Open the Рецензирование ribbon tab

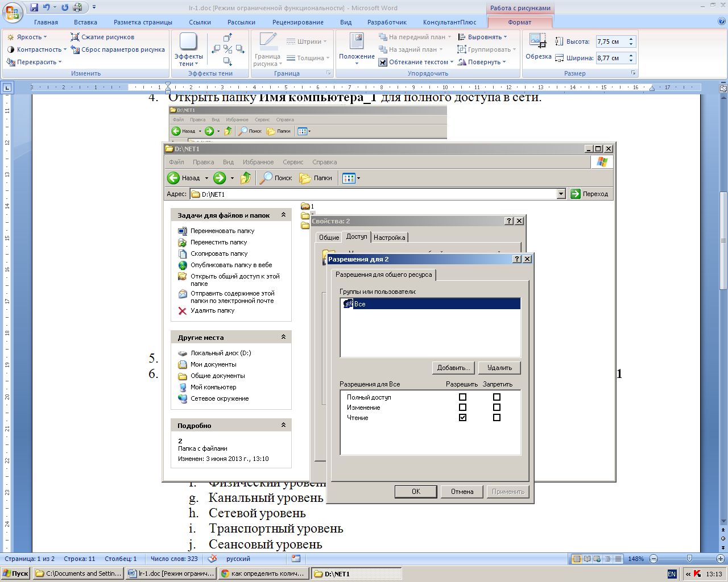(x=298, y=22)
